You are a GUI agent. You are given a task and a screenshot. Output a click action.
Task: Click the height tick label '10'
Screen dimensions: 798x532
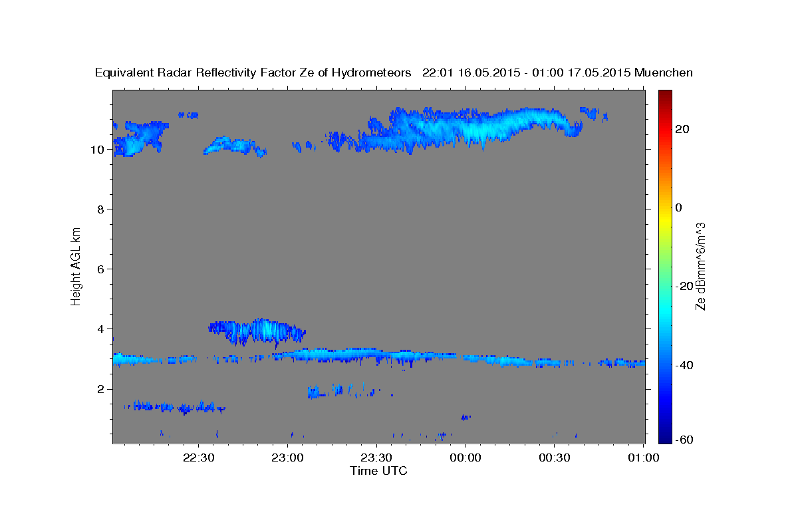96,150
